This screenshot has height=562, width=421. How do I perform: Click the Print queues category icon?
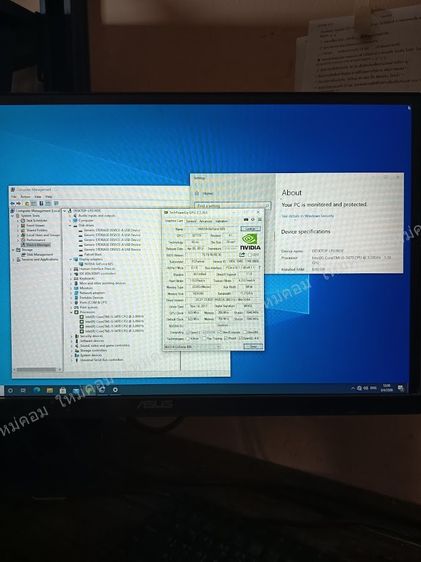pyautogui.click(x=76, y=308)
